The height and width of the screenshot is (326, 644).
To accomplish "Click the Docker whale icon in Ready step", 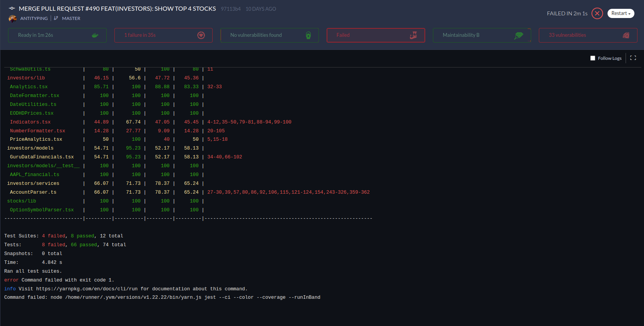I will pos(95,35).
